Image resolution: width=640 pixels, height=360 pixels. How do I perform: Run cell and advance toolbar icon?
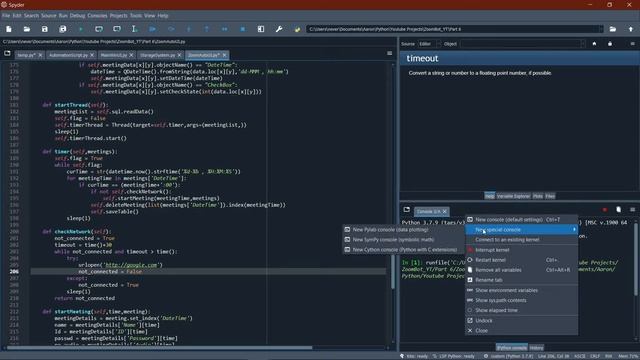point(117,29)
